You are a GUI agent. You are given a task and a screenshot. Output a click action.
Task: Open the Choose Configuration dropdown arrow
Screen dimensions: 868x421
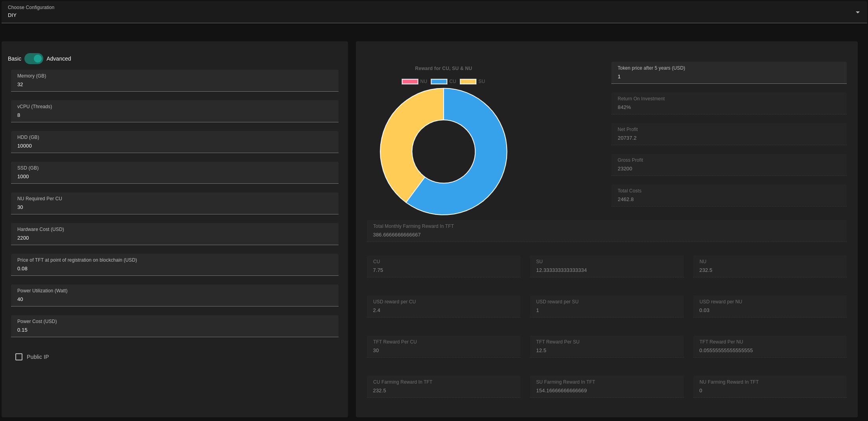click(x=857, y=12)
